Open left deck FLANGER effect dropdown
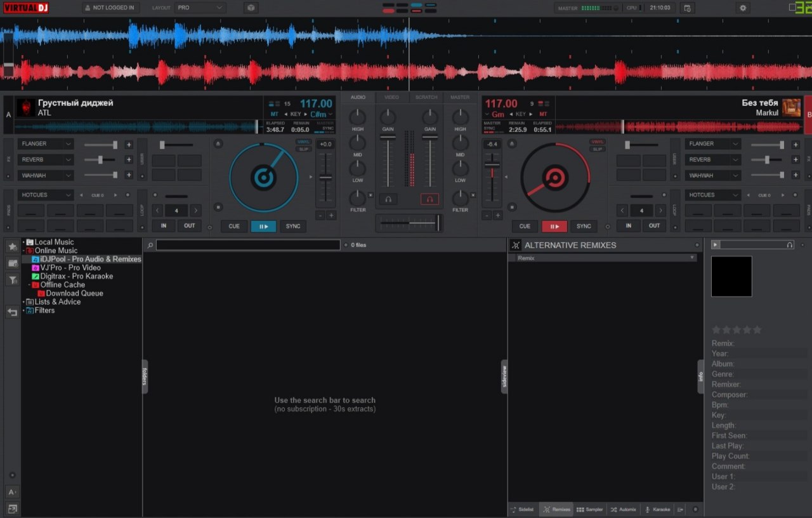The width and height of the screenshot is (812, 518). (x=46, y=144)
